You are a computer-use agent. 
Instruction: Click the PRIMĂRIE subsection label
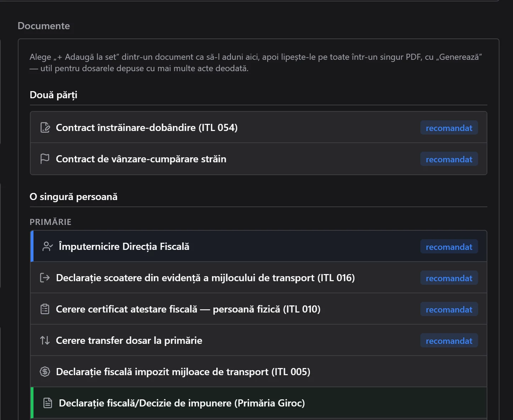click(51, 222)
